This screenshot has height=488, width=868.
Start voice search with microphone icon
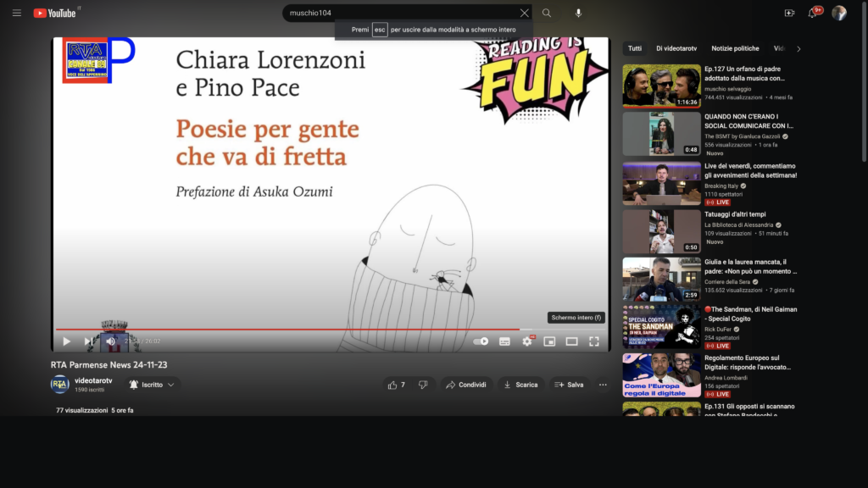578,13
